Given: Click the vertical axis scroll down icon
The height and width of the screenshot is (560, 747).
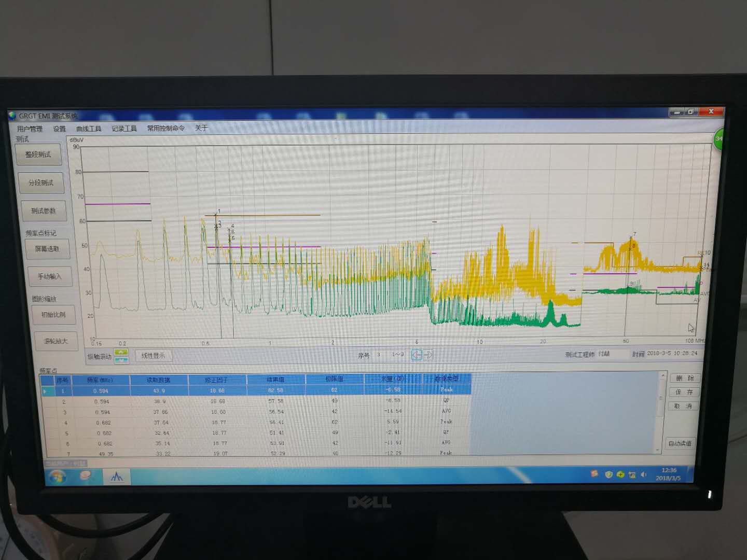Looking at the screenshot, I should pos(121,359).
